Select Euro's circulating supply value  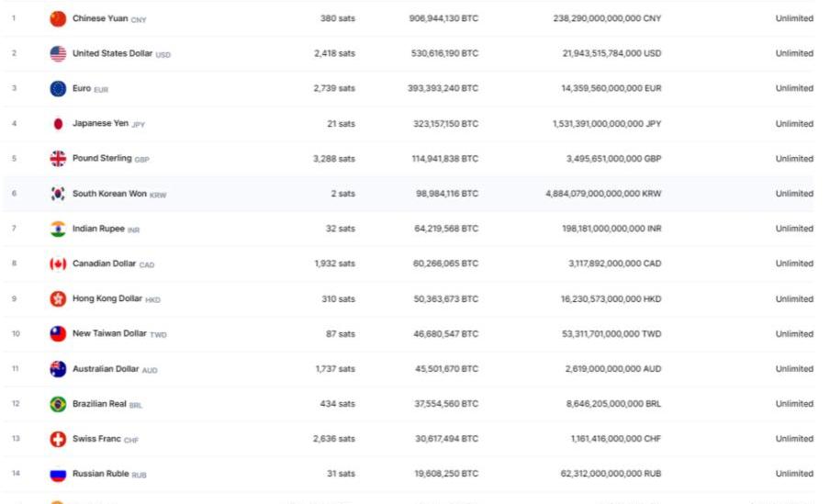click(606, 89)
